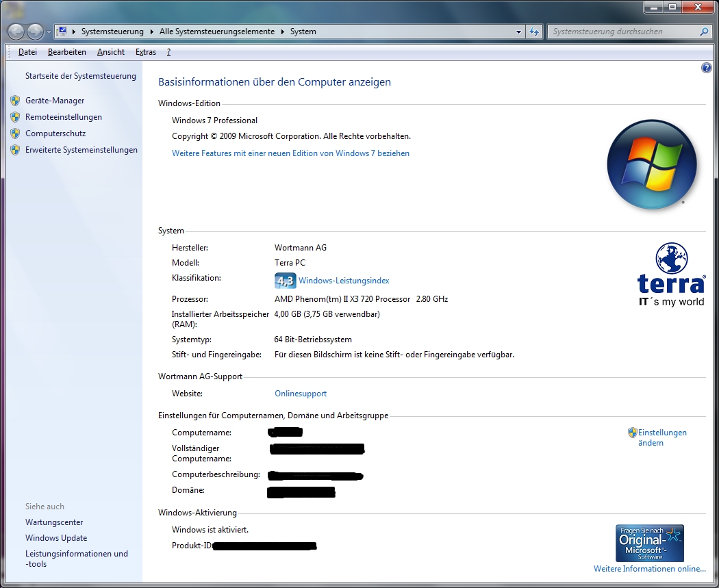Open the Bearbeiten menu
The height and width of the screenshot is (588, 719).
tap(67, 52)
